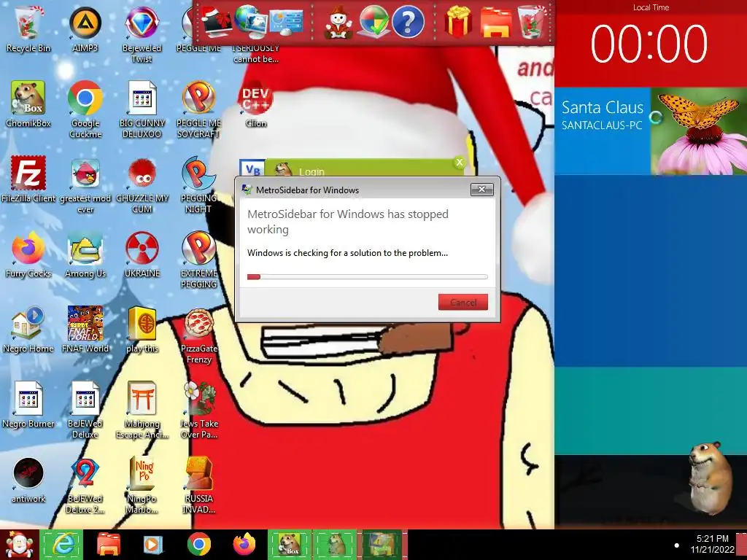Image resolution: width=747 pixels, height=560 pixels.
Task: Select the Among Us desktop shortcut
Action: [x=85, y=254]
